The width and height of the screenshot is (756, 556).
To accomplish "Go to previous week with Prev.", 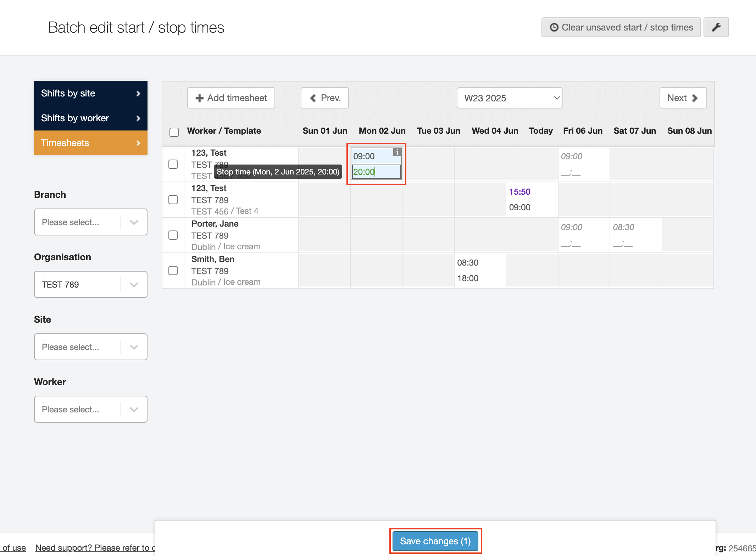I will [325, 98].
